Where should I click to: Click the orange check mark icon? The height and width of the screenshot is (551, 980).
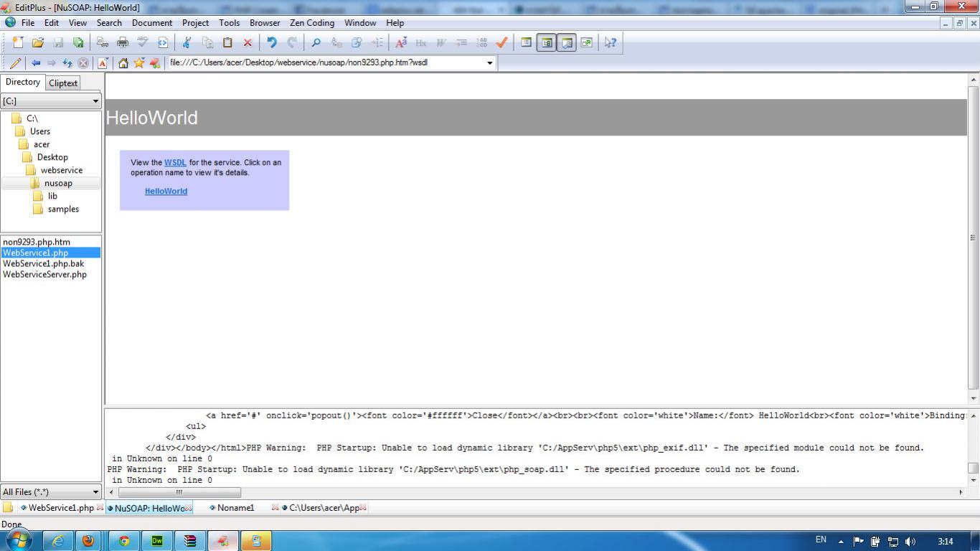(501, 42)
